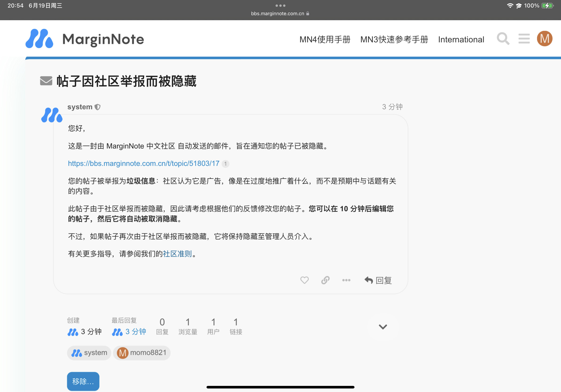561x392 pixels.
Task: Click the post timestamp 3 分钟
Action: point(392,107)
